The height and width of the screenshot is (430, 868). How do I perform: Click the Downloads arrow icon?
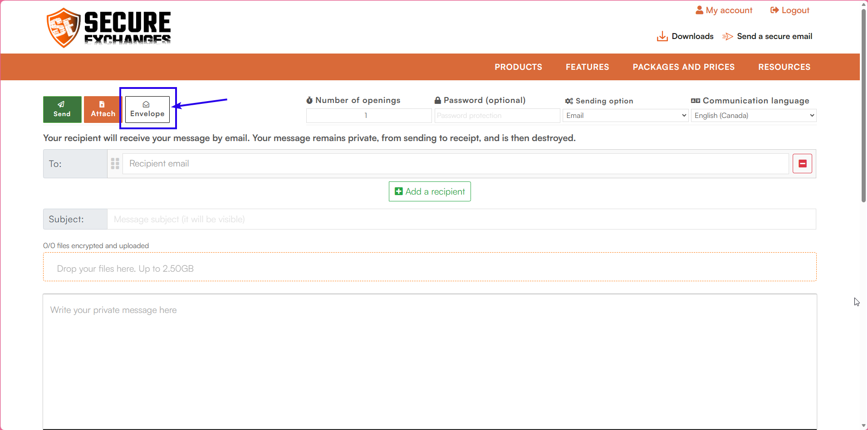(x=662, y=36)
